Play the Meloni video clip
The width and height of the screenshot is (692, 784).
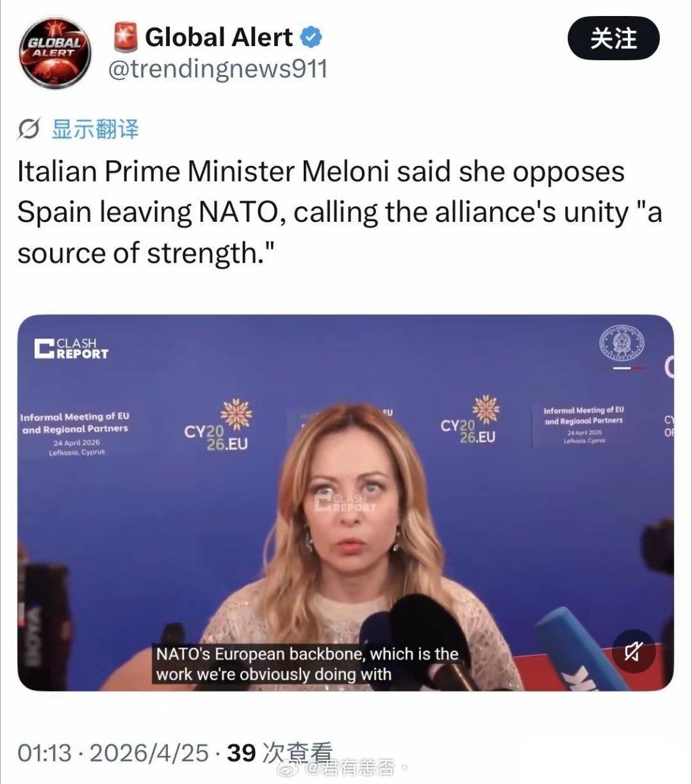[x=345, y=503]
